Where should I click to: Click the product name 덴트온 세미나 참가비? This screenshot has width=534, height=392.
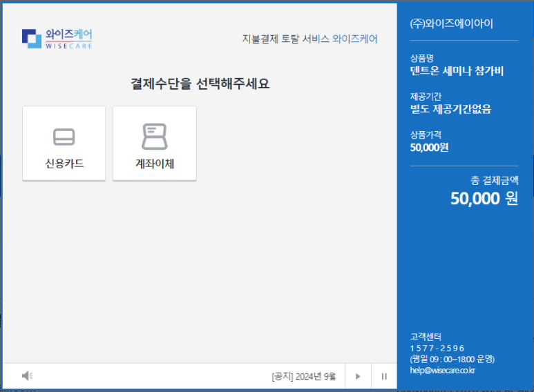(x=457, y=71)
